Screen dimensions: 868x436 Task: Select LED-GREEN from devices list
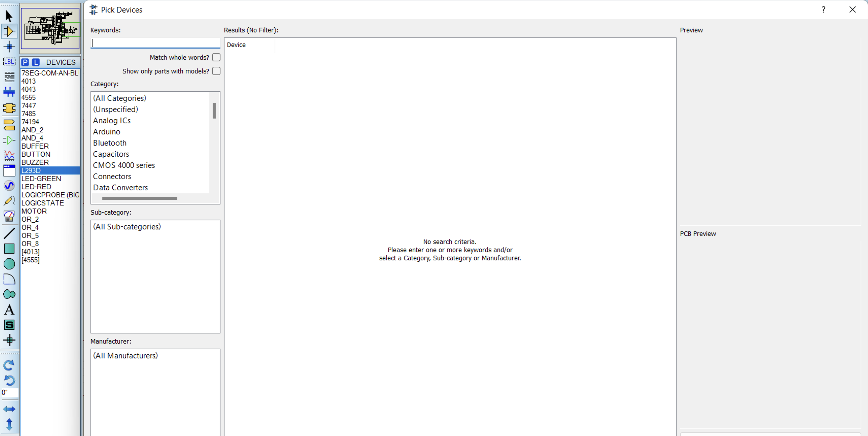click(x=41, y=178)
